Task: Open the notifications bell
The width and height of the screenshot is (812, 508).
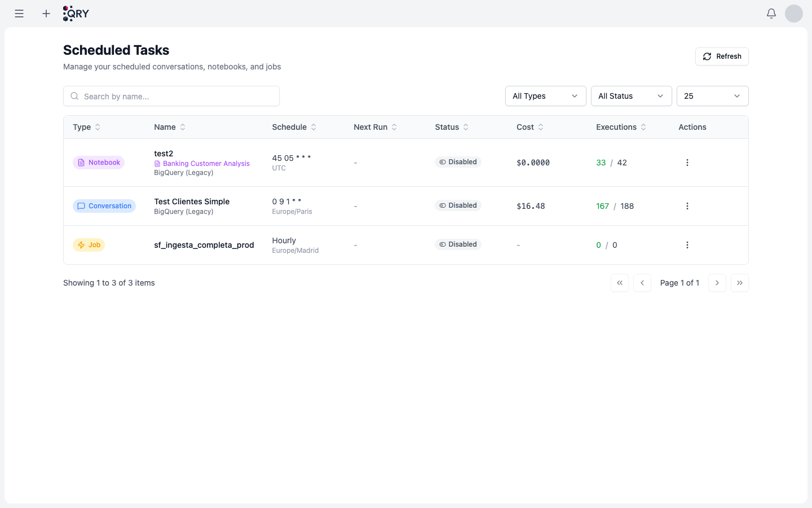Action: [771, 14]
